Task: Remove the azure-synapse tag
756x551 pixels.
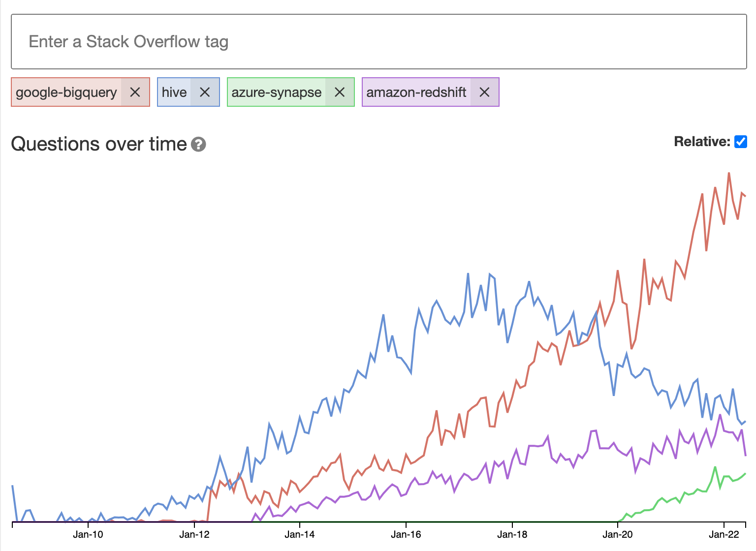Action: click(340, 92)
